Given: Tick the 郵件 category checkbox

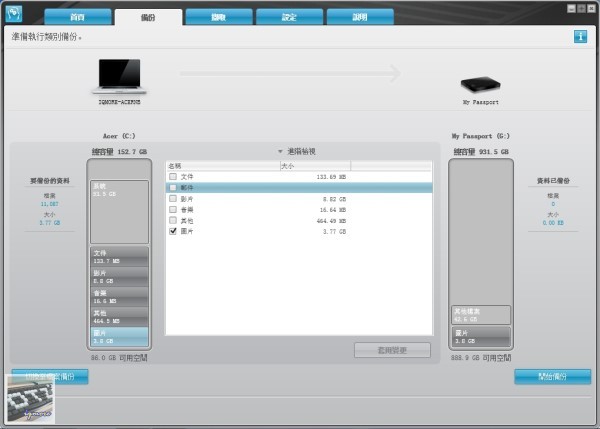Looking at the screenshot, I should pos(173,188).
